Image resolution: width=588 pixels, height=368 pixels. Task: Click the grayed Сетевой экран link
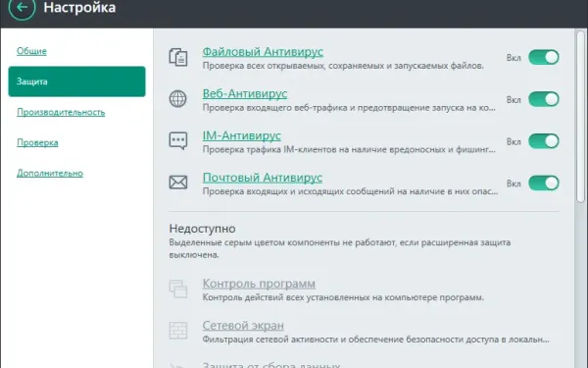[243, 325]
